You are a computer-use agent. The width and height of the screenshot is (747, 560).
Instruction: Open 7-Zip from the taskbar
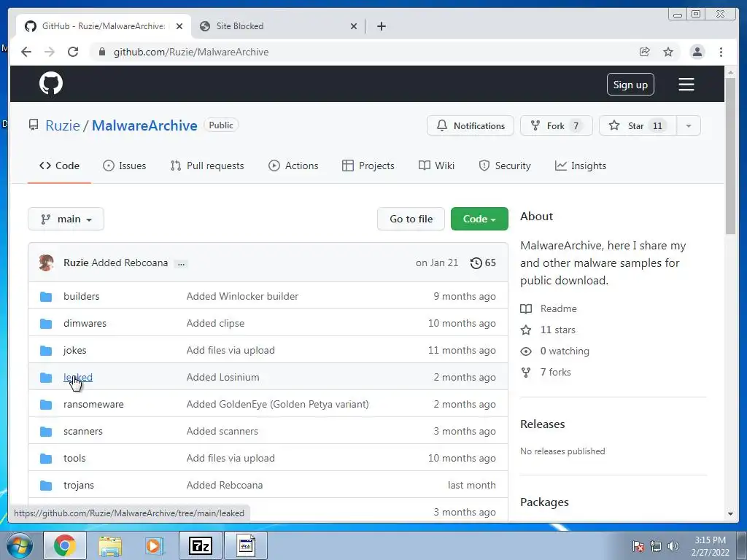[x=200, y=545]
